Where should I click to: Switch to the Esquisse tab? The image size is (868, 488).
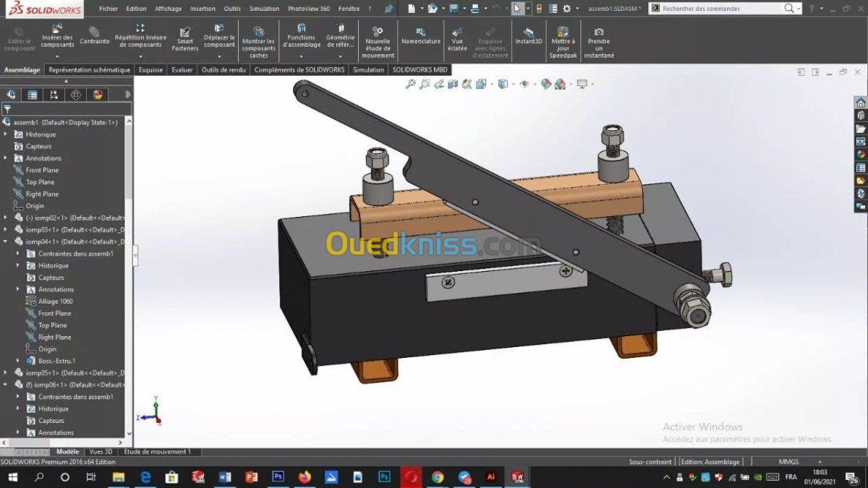point(150,70)
